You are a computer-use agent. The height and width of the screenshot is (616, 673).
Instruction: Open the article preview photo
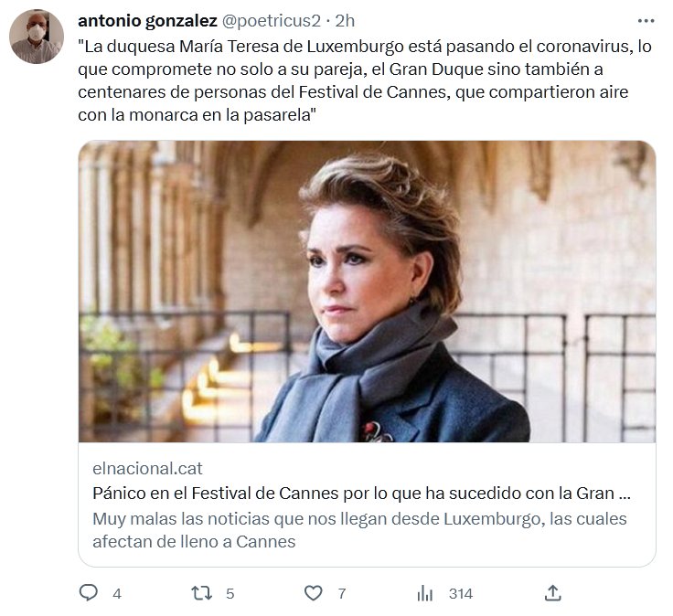(367, 291)
